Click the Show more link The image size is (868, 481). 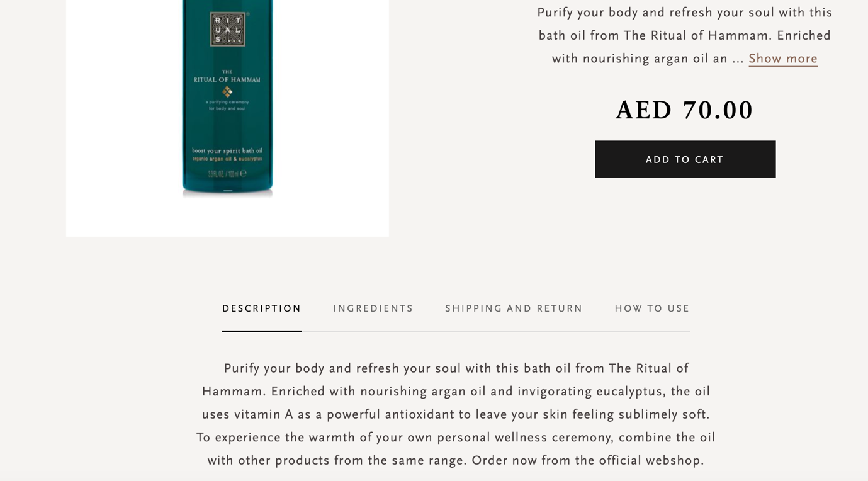782,59
